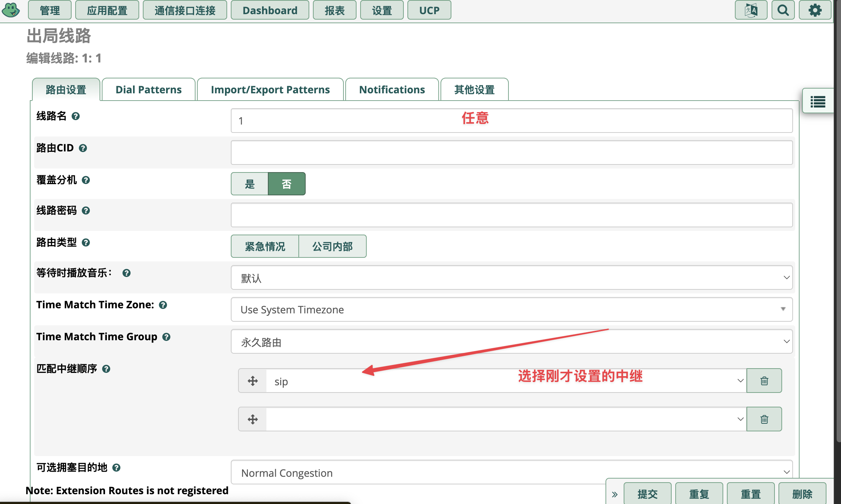This screenshot has width=841, height=504.
Task: Show help for 路由类型
Action: coord(86,243)
